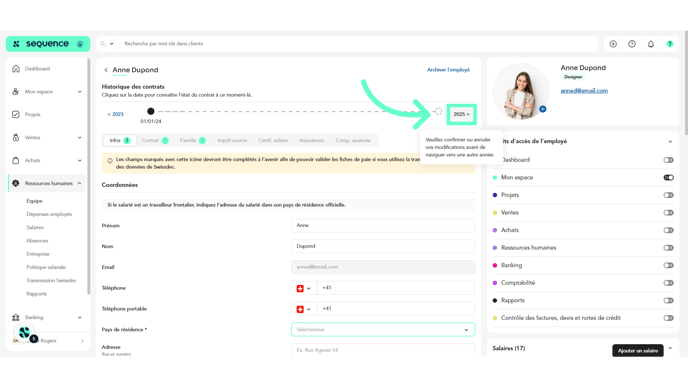This screenshot has width=688, height=387.
Task: Click the Ventes icon in sidebar
Action: click(16, 137)
